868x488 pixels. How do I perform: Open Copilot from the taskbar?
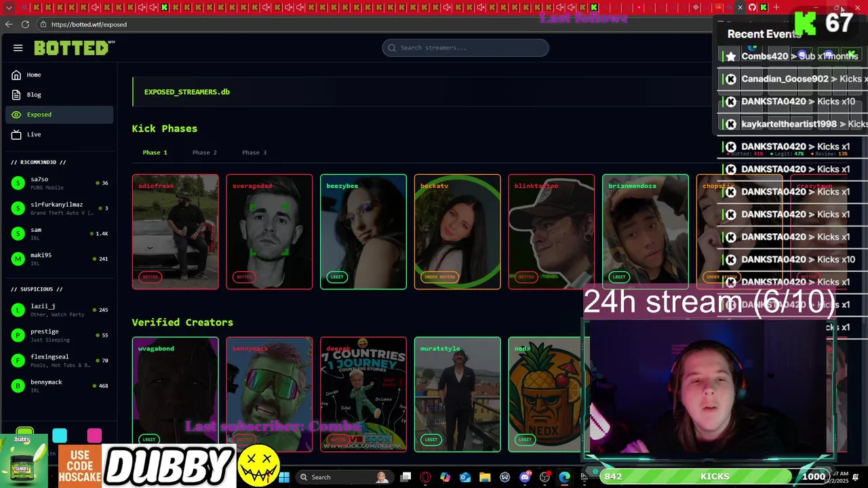[445, 477]
